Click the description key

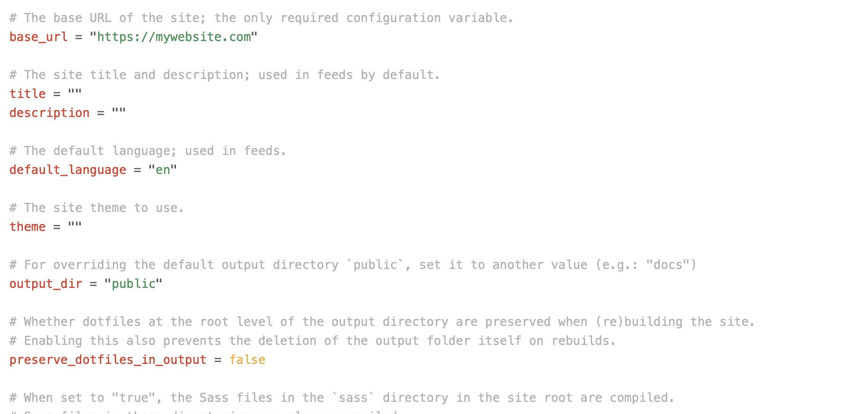(x=49, y=113)
